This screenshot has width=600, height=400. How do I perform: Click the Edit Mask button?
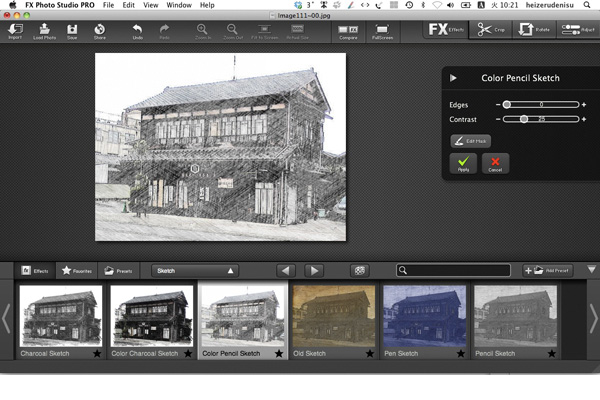click(471, 141)
